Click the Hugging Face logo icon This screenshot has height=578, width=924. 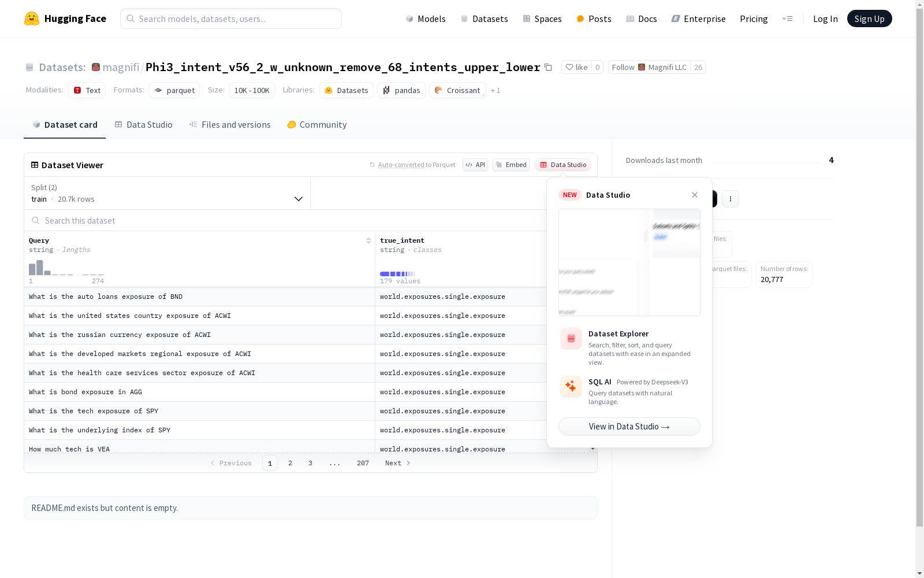pyautogui.click(x=31, y=18)
